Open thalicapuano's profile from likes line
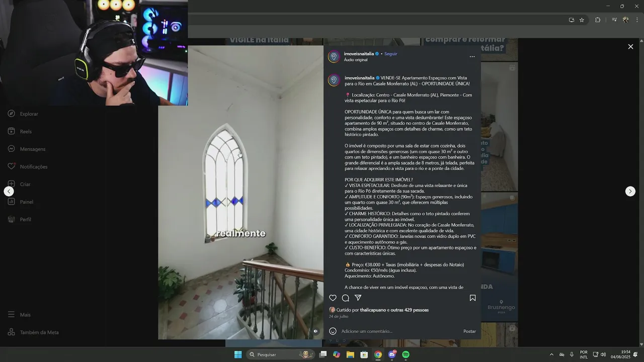Screen dimensions: 644x362 coord(373,310)
